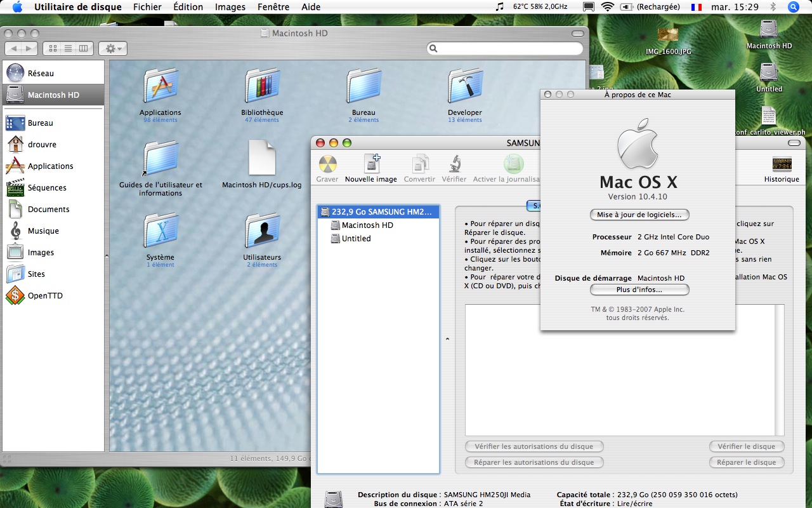Select IMG_1600.JPG desktop file
The image size is (812, 508).
(x=668, y=35)
